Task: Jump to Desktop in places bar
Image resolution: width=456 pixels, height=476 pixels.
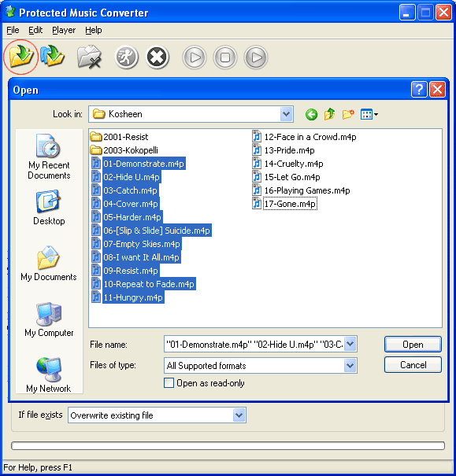Action: [49, 208]
